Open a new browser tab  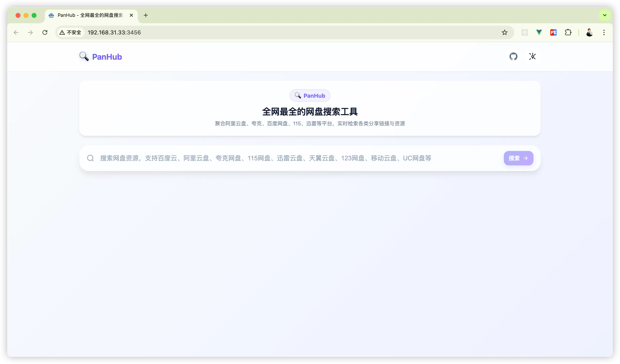[x=146, y=15]
